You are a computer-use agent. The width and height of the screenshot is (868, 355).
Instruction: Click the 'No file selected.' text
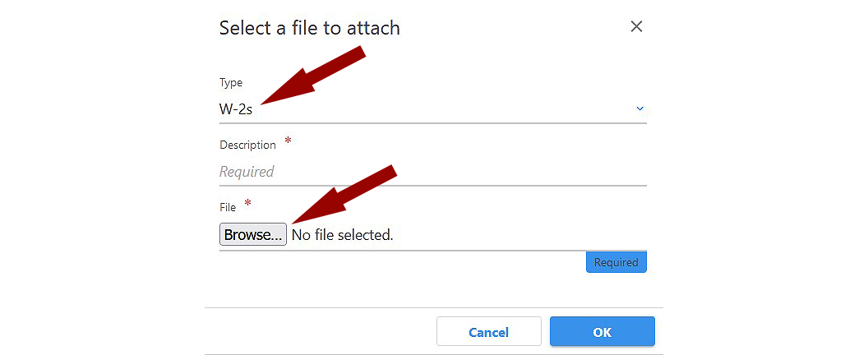pos(343,235)
